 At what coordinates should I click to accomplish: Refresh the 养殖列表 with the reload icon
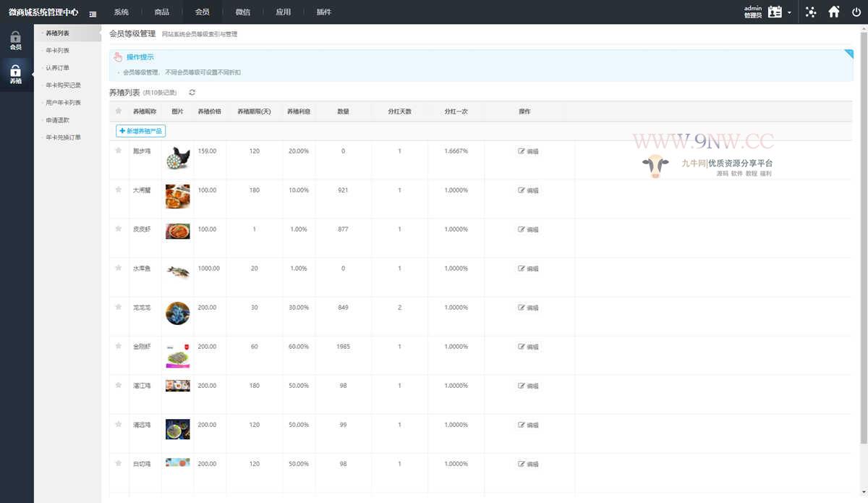[192, 93]
